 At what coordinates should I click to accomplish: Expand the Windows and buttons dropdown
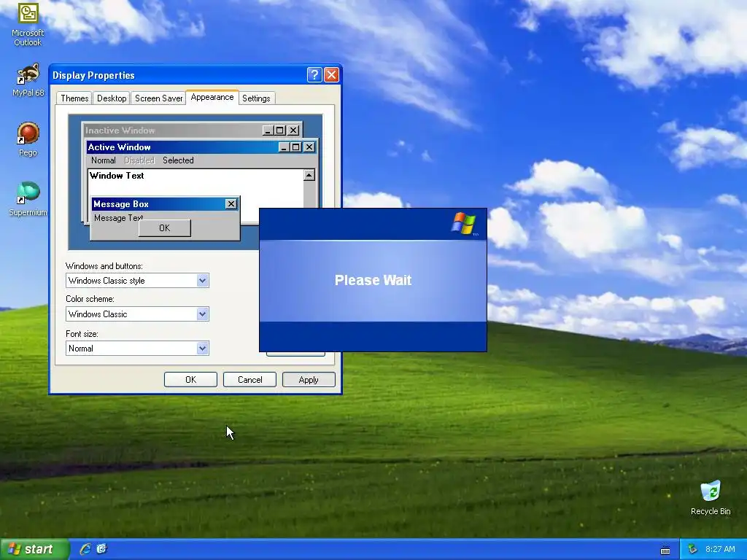(x=203, y=281)
